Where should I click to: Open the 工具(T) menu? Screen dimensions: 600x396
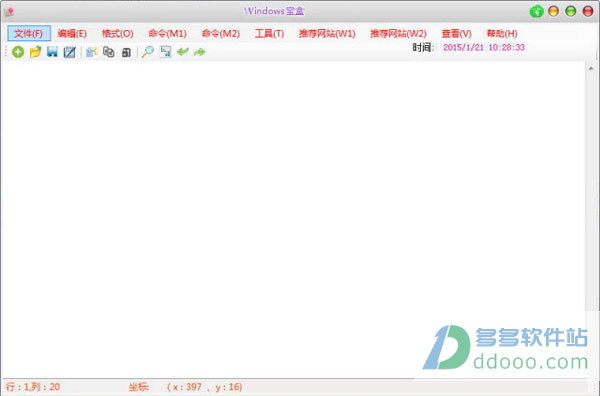(x=269, y=34)
